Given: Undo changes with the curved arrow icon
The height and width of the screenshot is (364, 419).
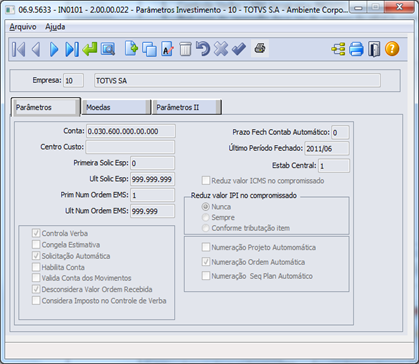Looking at the screenshot, I should 203,49.
